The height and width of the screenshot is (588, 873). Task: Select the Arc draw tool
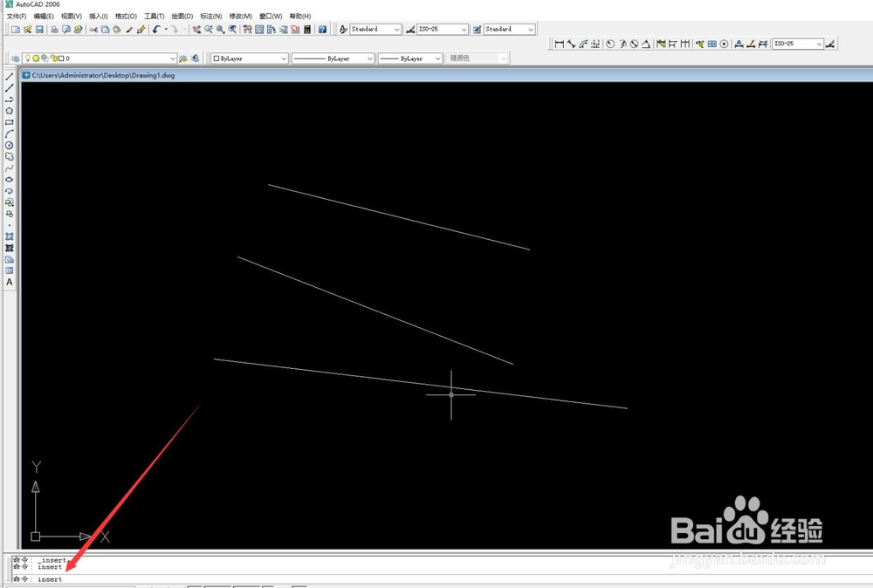tap(9, 133)
